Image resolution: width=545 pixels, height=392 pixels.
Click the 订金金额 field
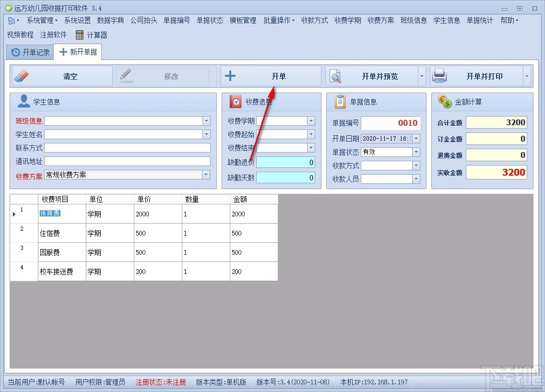(x=497, y=139)
